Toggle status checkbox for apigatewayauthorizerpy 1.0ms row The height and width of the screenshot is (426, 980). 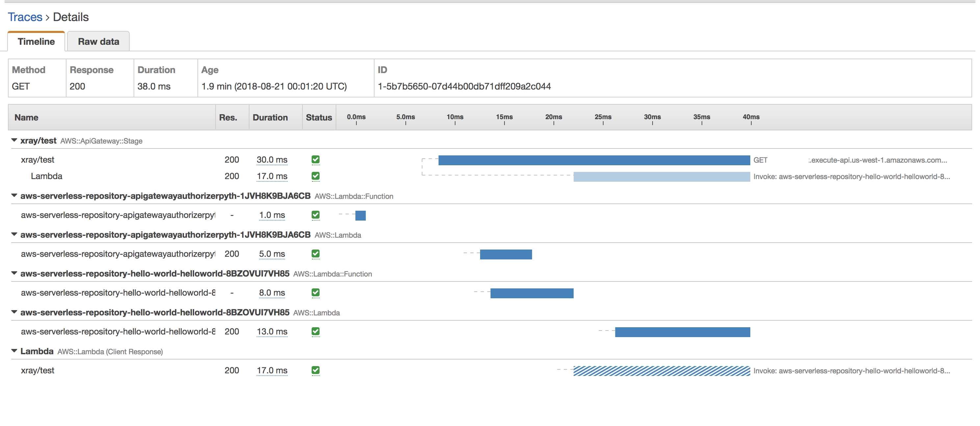pos(315,215)
